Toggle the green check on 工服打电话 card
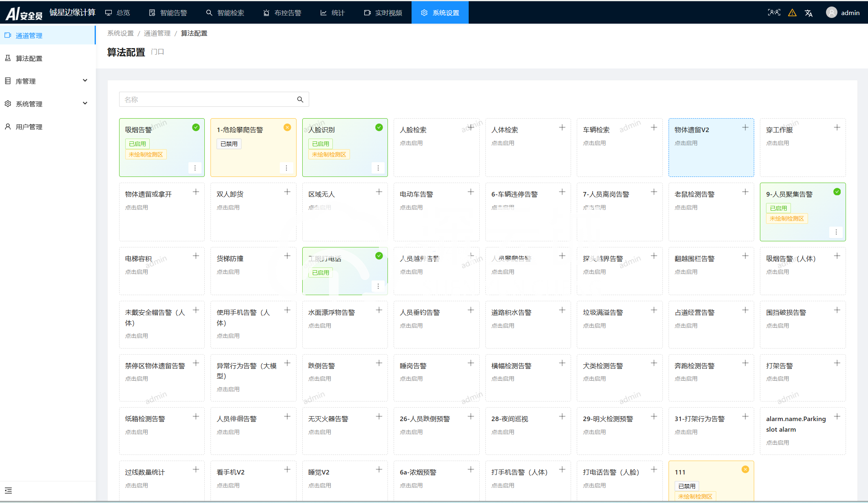This screenshot has height=503, width=868. pos(379,256)
